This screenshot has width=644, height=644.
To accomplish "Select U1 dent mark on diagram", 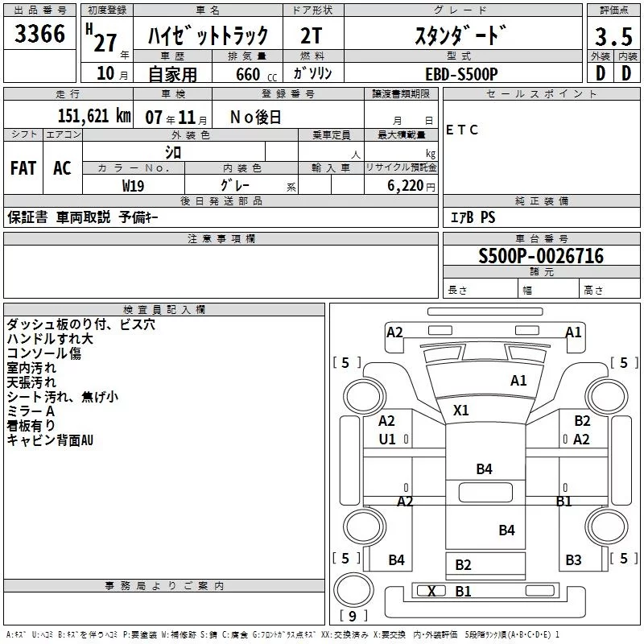I will click(x=387, y=440).
